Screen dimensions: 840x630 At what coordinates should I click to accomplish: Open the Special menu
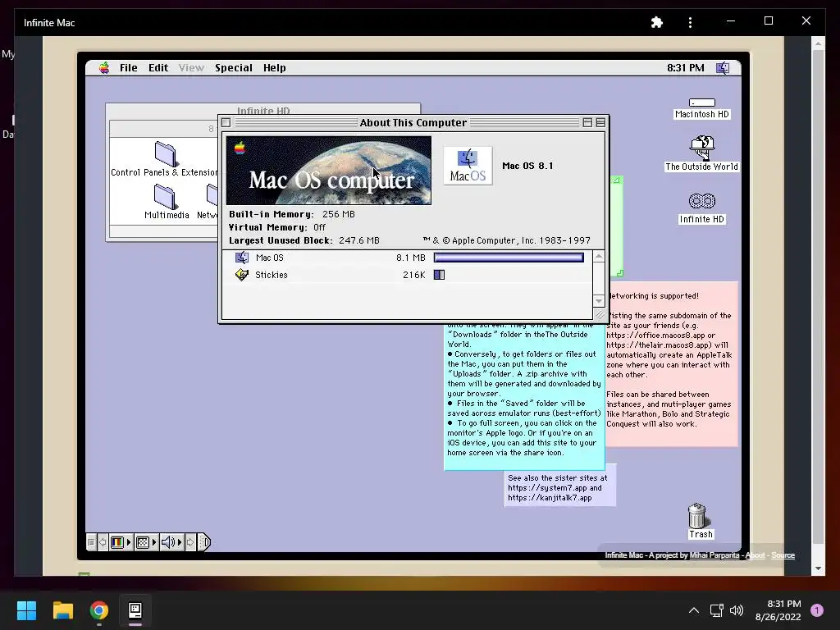[234, 67]
